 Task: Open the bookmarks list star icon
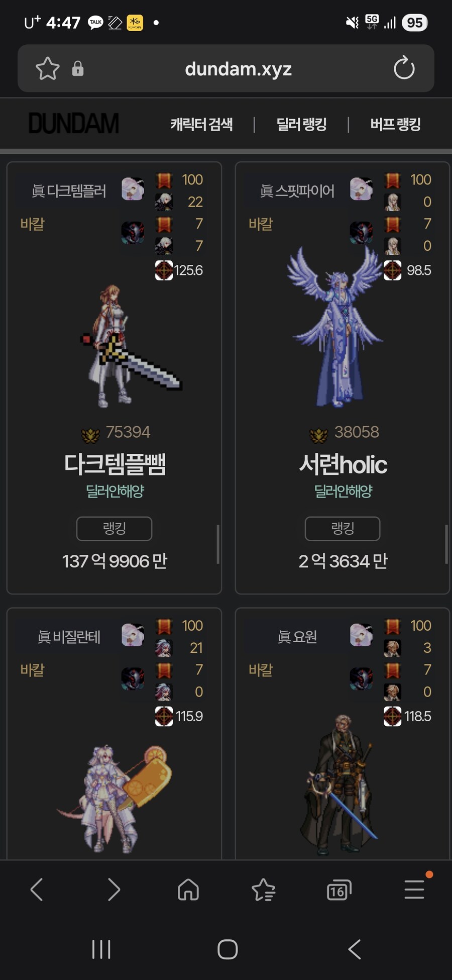tap(264, 890)
